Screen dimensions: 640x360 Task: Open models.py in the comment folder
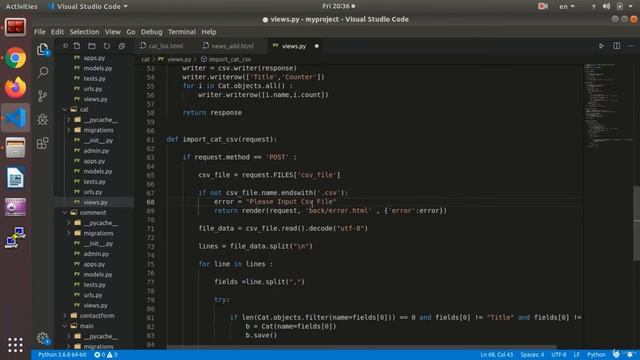click(x=98, y=275)
